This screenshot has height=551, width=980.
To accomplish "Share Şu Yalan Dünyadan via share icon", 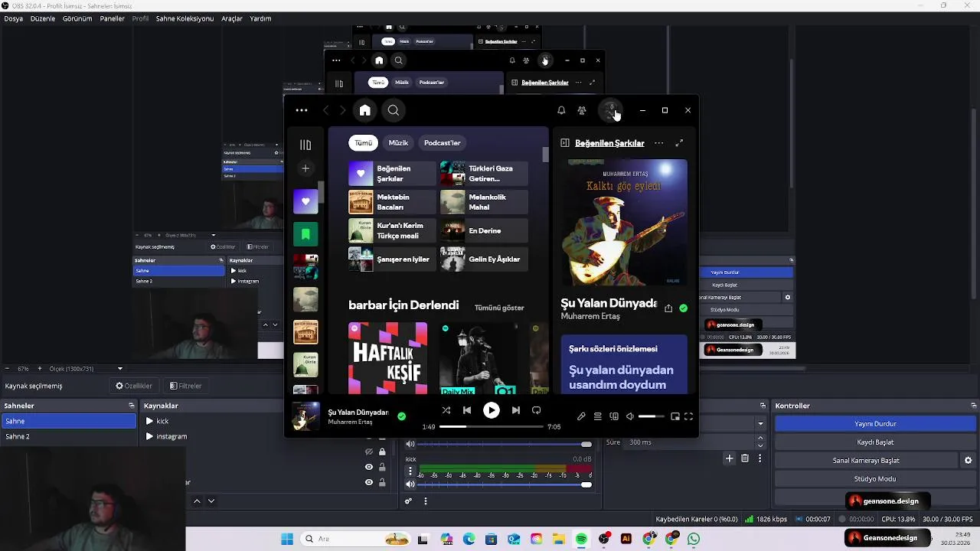I will [x=668, y=308].
